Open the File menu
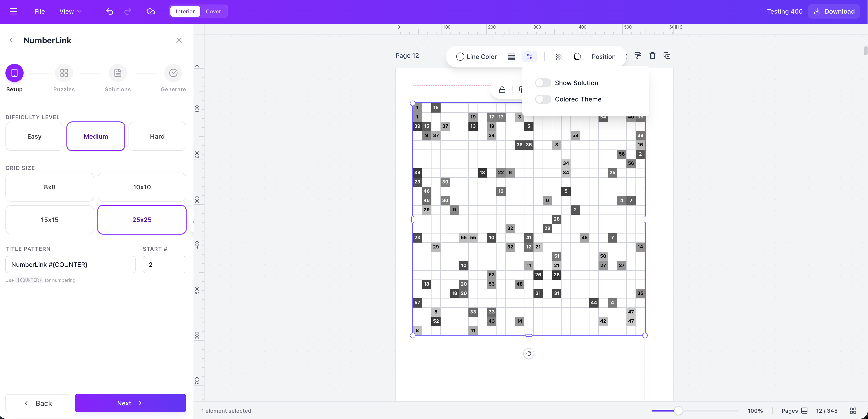Screen dimensions: 868x419 (39, 11)
